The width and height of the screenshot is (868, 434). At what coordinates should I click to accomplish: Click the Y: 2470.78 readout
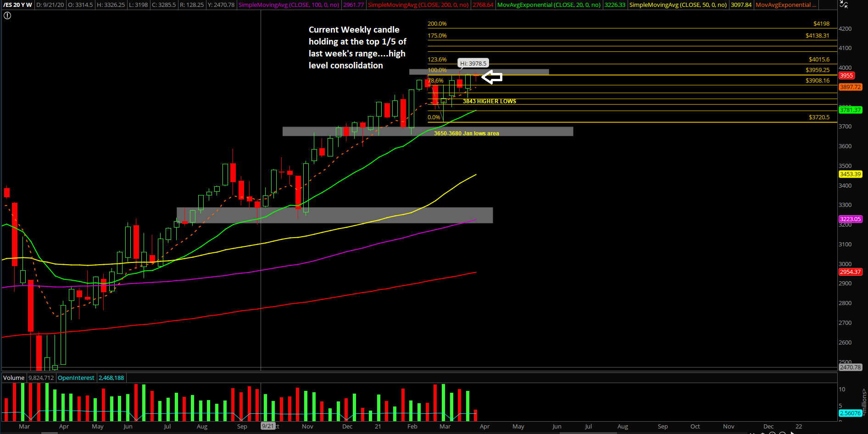(x=221, y=5)
